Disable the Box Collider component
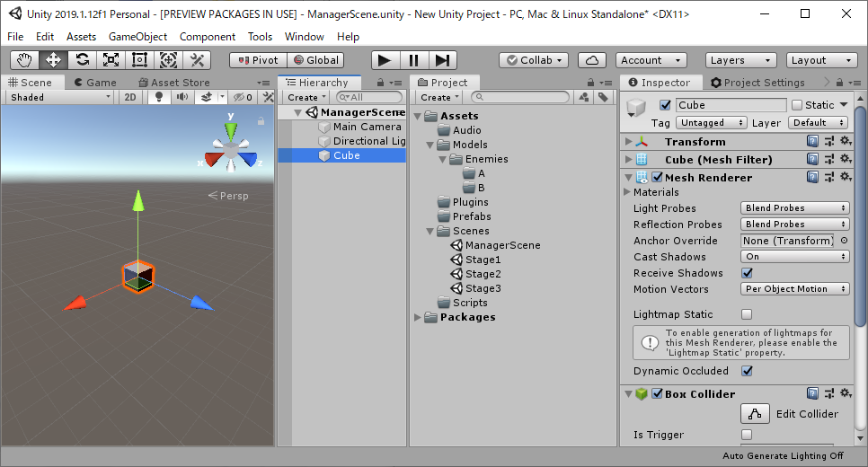Viewport: 868px width, 467px height. (657, 393)
